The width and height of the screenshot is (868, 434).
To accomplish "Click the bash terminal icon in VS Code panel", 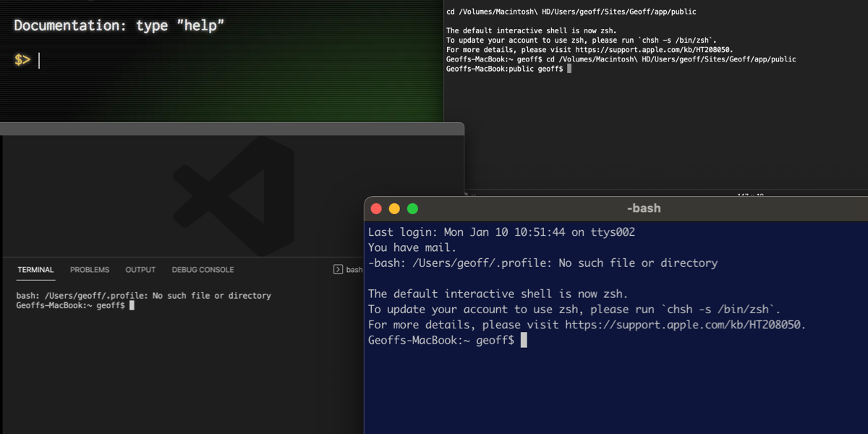I will click(x=338, y=270).
